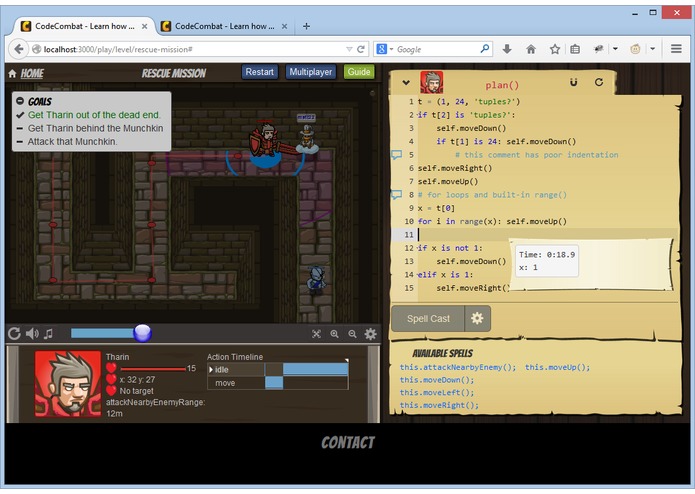Viewport: 695px width, 494px height.
Task: Click 'for i in range(x)' code line
Action: [492, 221]
